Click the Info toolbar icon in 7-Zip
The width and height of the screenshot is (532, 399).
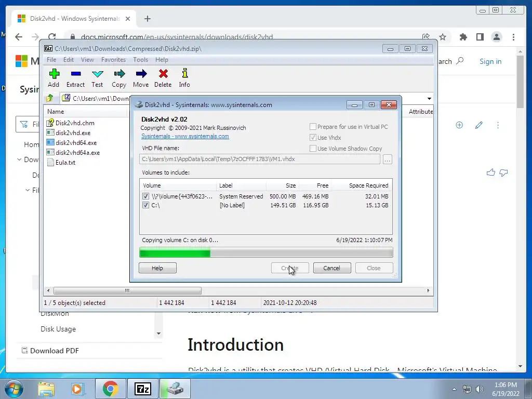[185, 73]
